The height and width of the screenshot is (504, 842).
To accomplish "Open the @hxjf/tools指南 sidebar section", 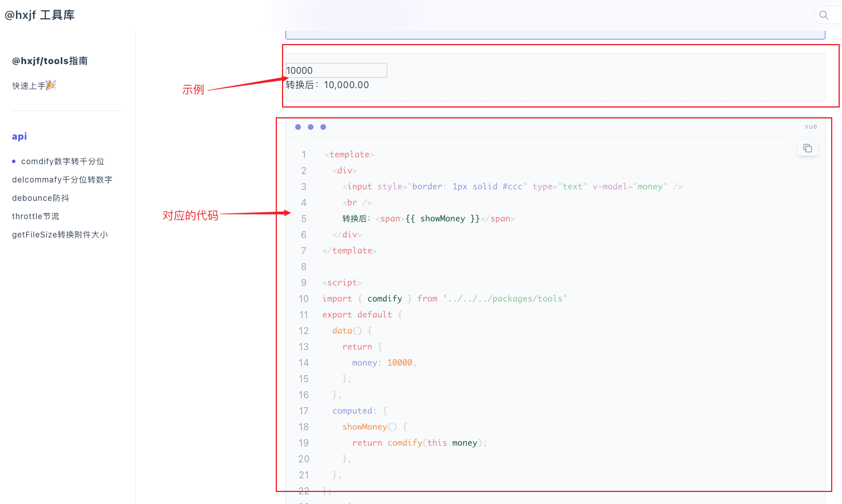I will point(50,61).
